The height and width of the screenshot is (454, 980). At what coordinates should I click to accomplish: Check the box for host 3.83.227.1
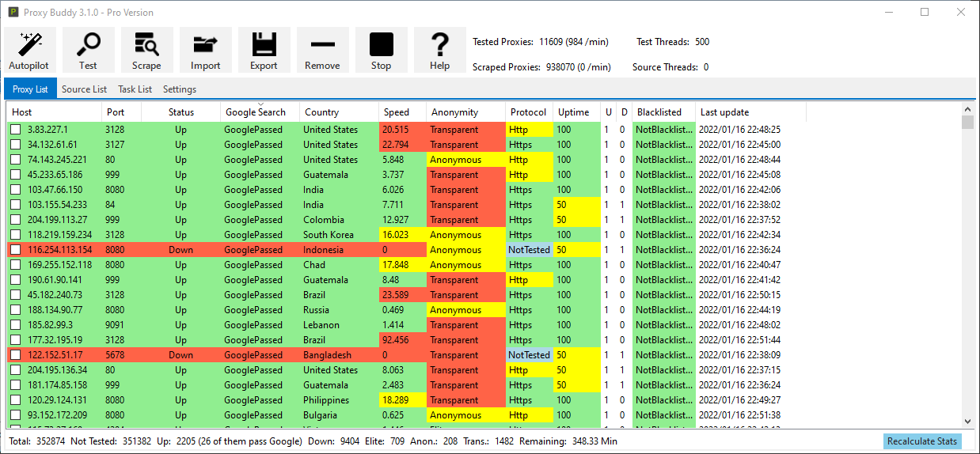16,130
